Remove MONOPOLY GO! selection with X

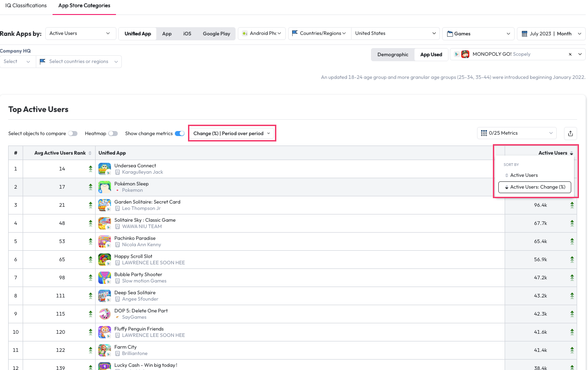point(570,54)
